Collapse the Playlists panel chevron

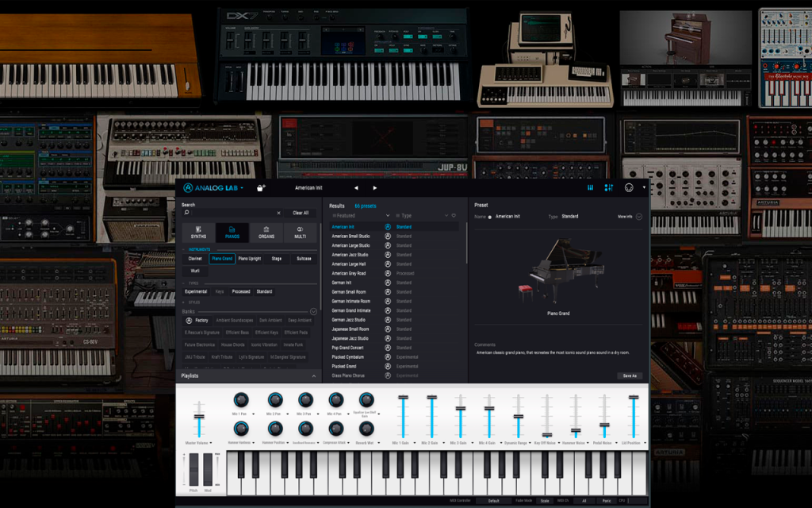click(x=314, y=375)
